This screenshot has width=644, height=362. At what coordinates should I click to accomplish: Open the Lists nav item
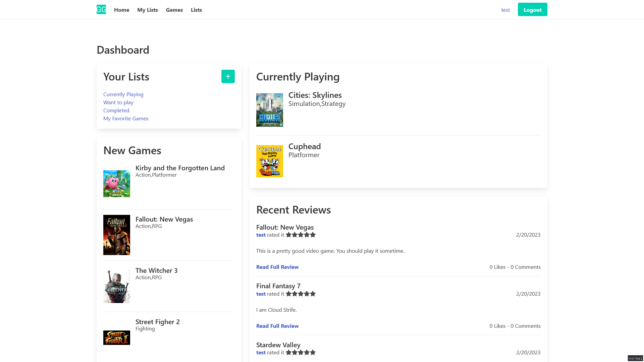196,10
